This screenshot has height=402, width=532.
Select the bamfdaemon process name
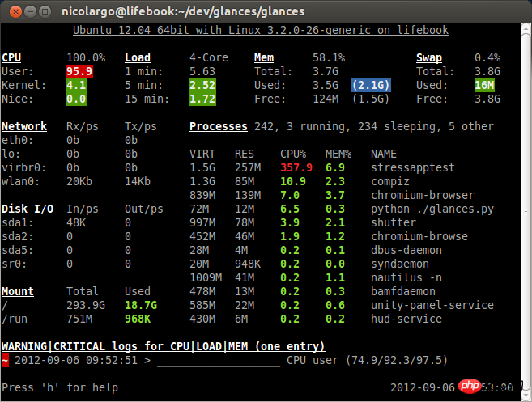[x=403, y=291]
